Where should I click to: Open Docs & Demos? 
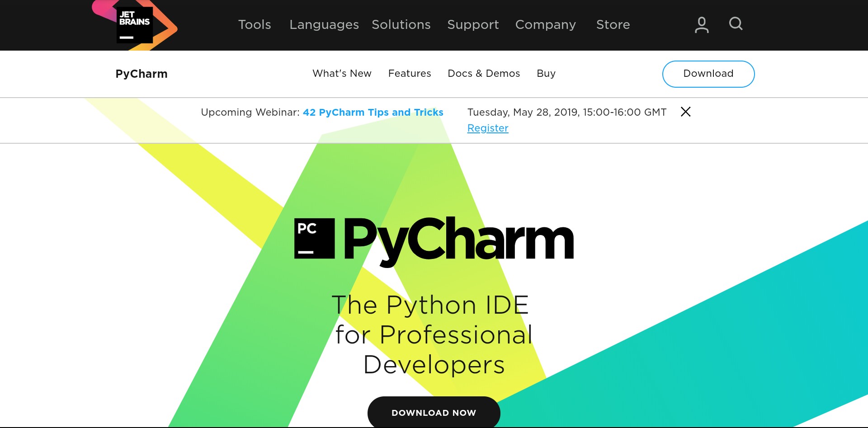point(484,74)
